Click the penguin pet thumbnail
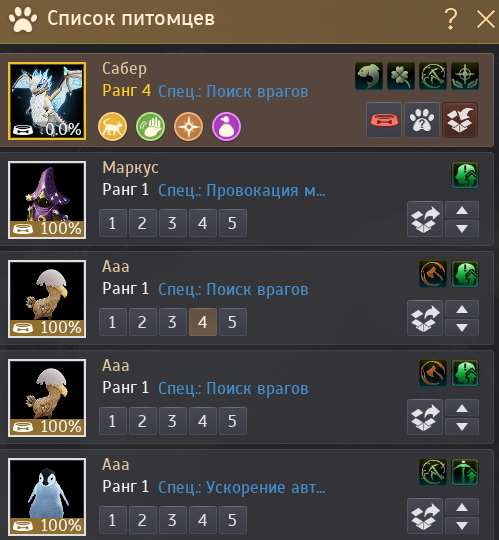This screenshot has width=499, height=540. pyautogui.click(x=47, y=497)
